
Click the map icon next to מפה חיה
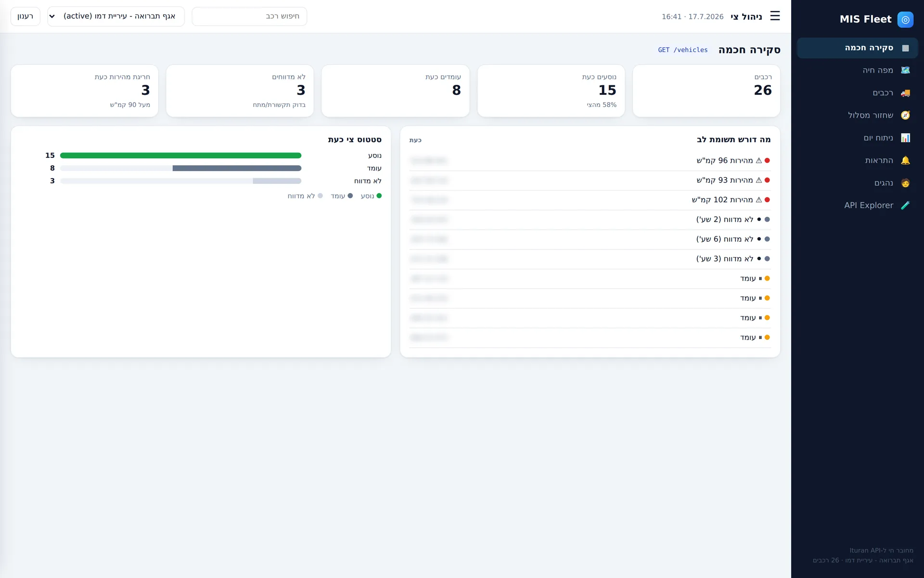click(x=905, y=70)
